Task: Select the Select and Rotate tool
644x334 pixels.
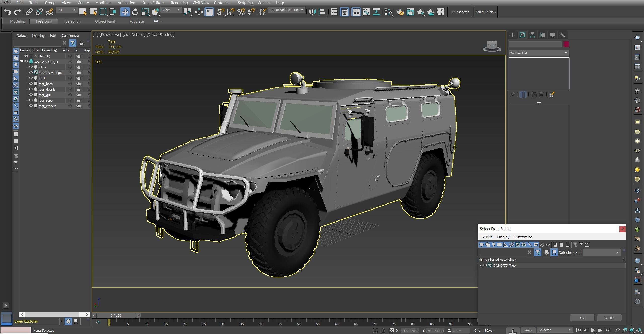Action: tap(135, 12)
